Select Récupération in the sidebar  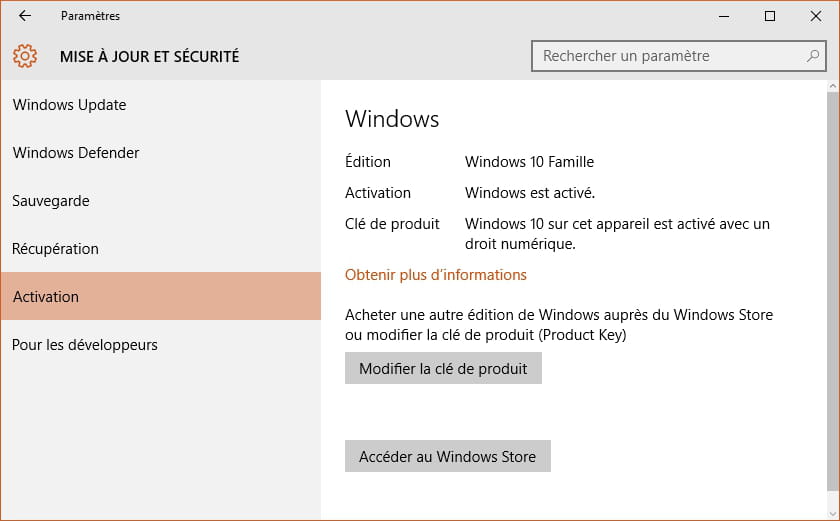[x=161, y=248]
